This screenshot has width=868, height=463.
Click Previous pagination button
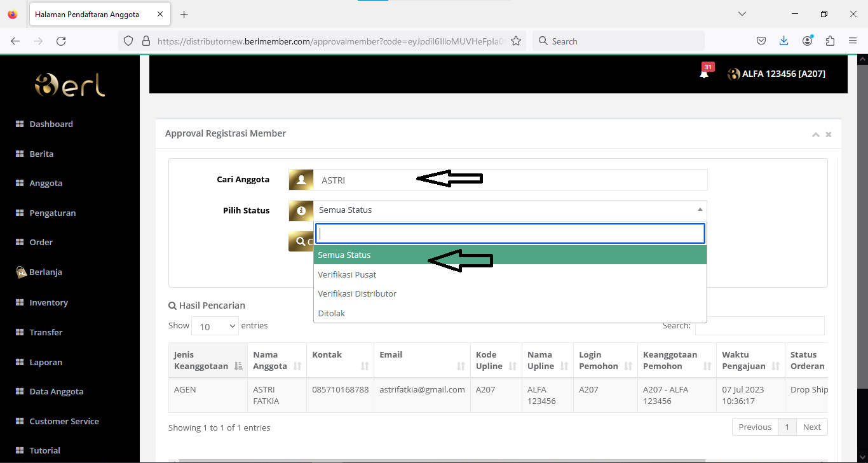755,427
